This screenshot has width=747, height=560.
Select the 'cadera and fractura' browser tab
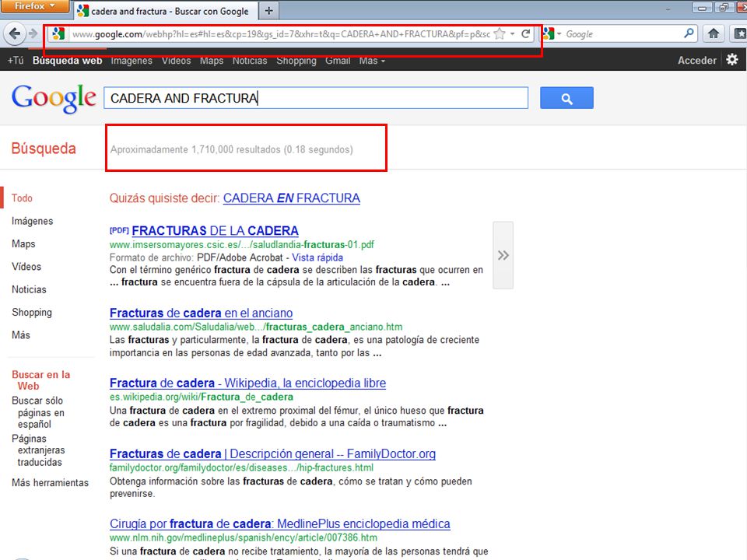point(165,11)
